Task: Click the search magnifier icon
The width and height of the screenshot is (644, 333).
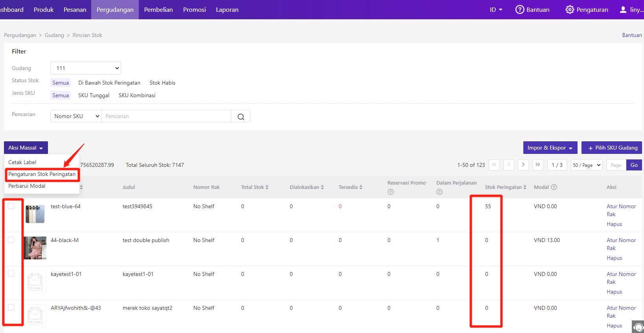Action: pos(241,117)
